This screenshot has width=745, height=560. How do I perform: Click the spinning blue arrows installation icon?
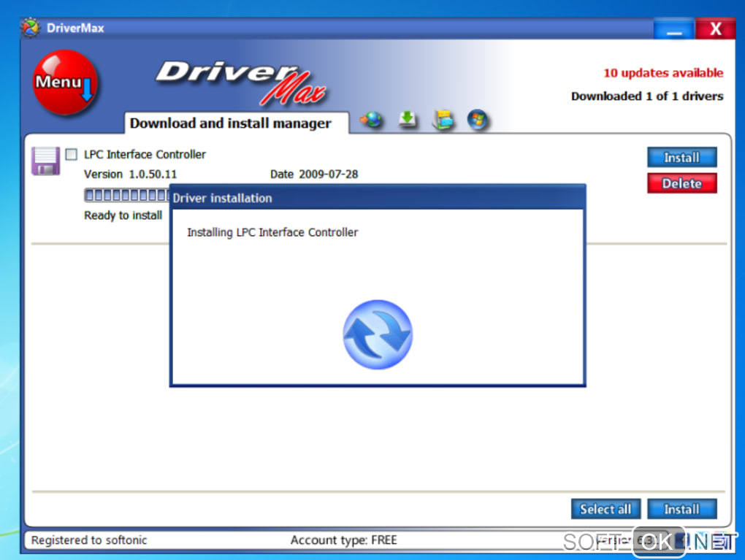point(378,334)
